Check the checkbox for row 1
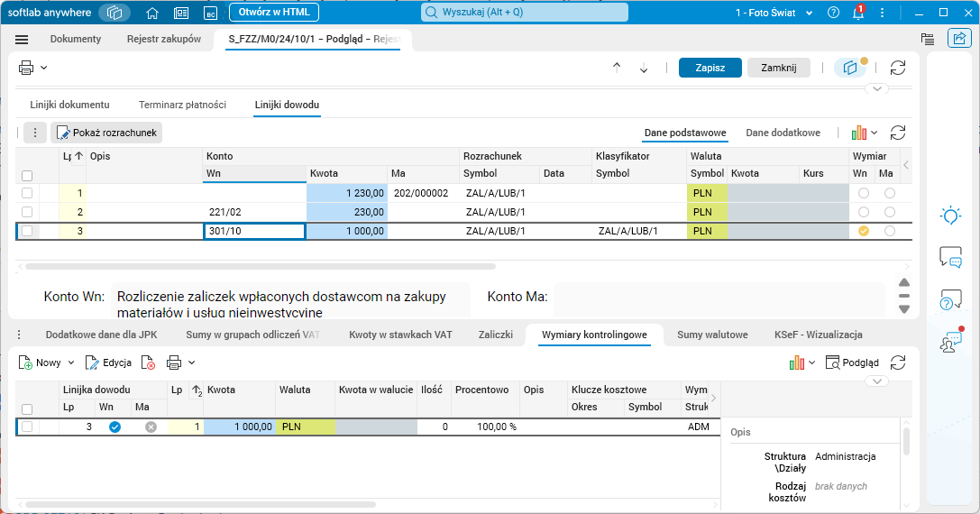Screen dimensions: 980x514 [27, 193]
